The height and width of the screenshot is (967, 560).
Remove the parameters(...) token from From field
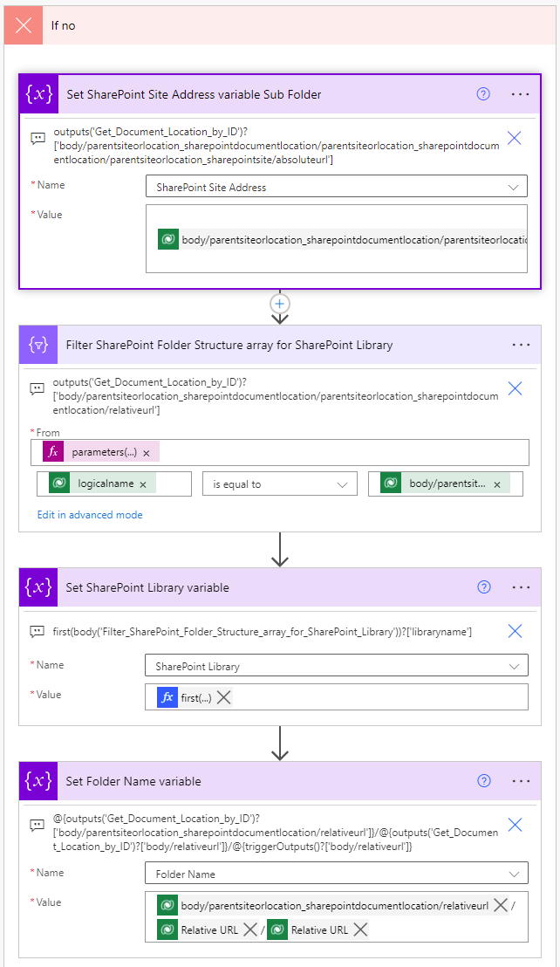pos(147,453)
